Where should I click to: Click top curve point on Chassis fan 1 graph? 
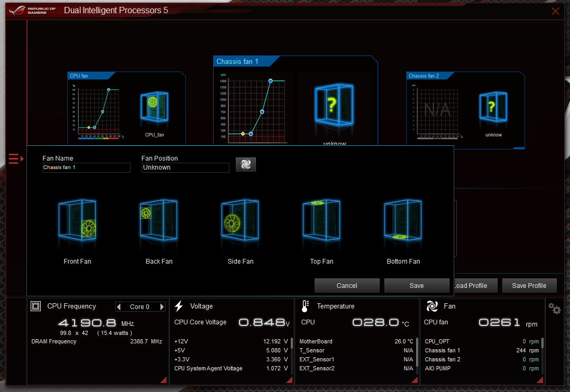click(x=271, y=81)
